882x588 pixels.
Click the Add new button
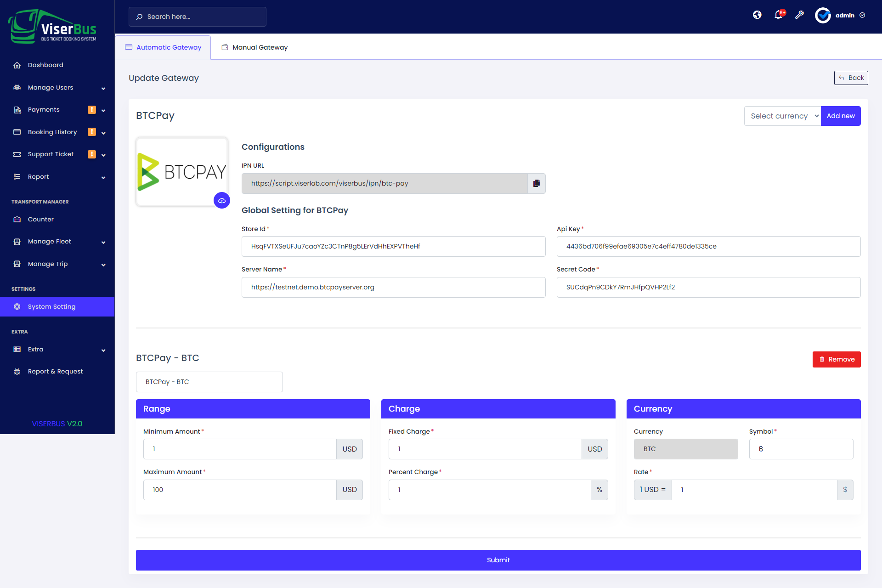coord(841,116)
